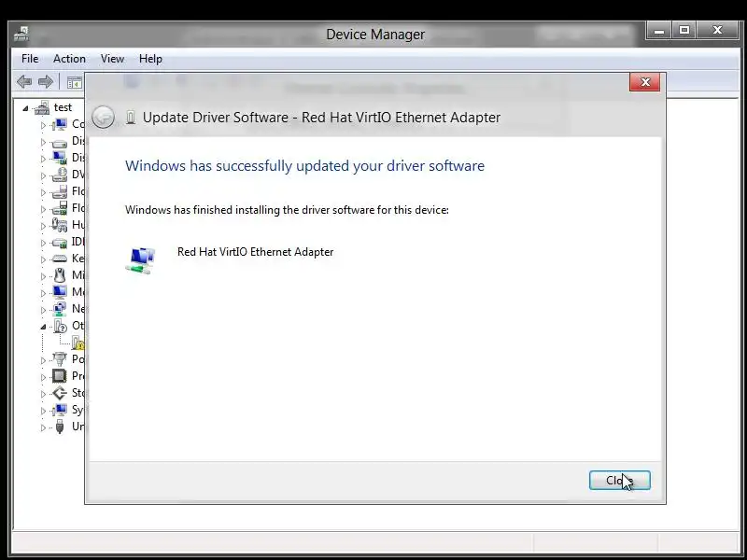Click the network adapter icon in dialog body
The height and width of the screenshot is (560, 747).
tap(141, 260)
